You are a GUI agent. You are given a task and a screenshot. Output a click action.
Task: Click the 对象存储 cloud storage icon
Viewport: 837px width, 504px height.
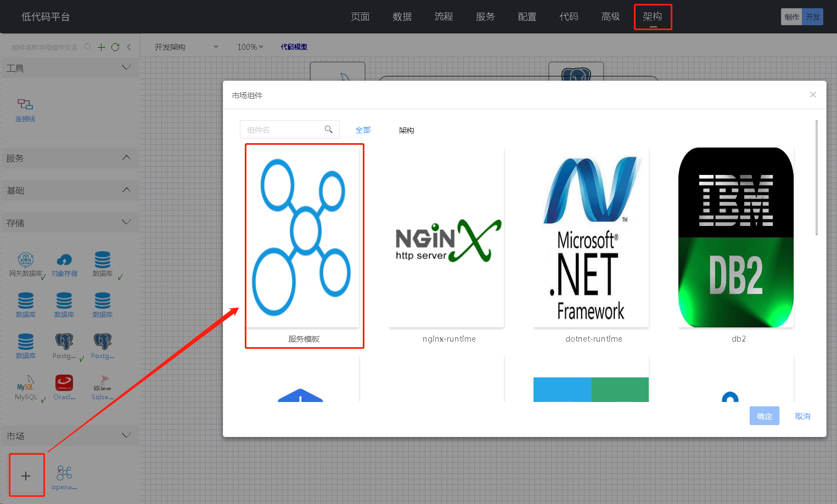pos(64,259)
